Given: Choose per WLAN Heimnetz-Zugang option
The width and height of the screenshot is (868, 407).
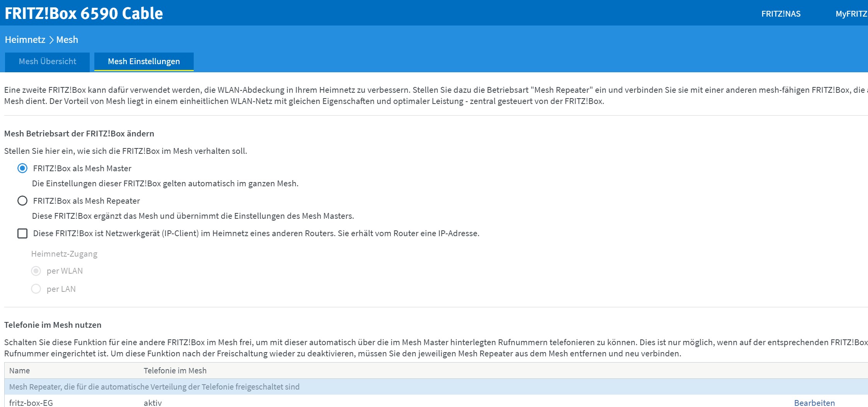Looking at the screenshot, I should 36,271.
